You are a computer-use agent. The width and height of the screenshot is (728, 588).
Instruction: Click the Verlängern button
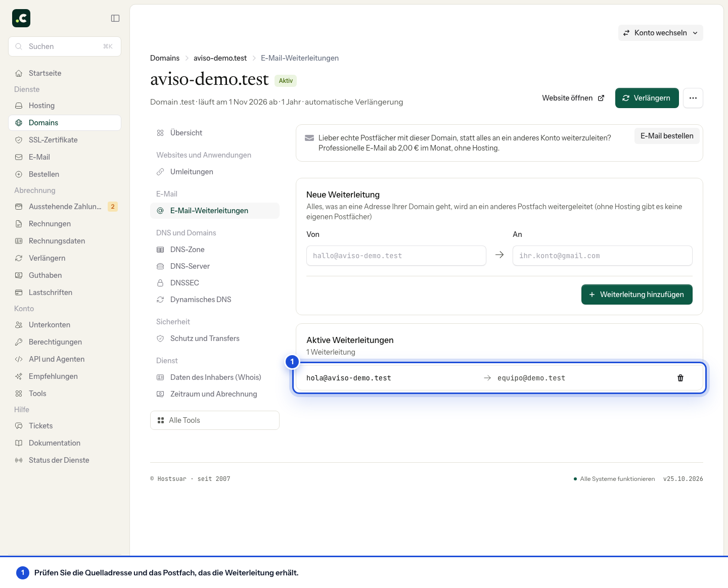tap(647, 98)
